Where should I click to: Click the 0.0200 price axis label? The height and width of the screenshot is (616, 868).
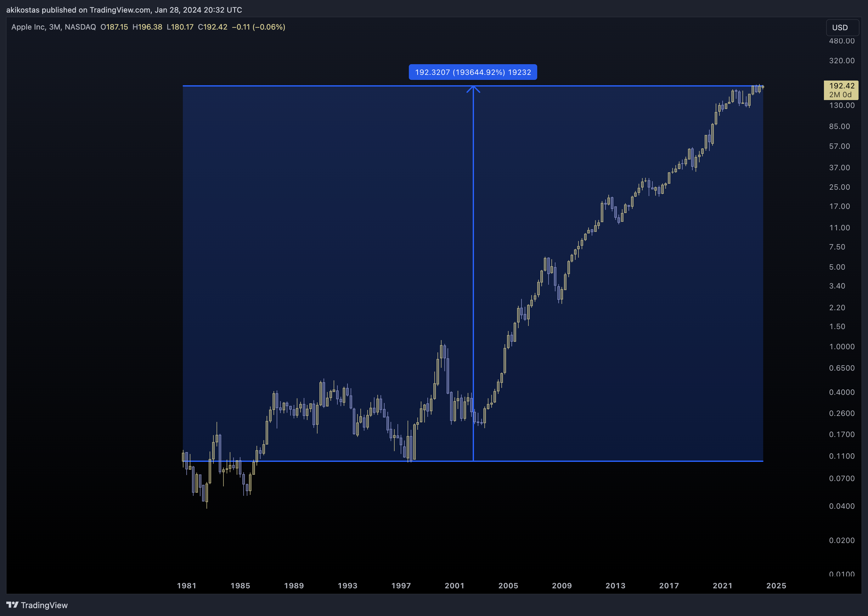point(842,540)
